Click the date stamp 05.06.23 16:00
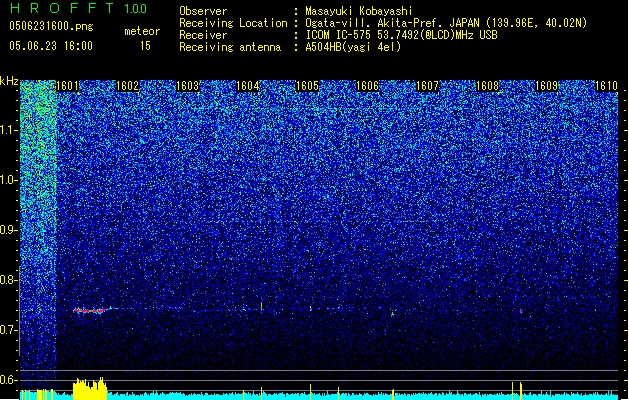This screenshot has height=400, width=629. [51, 46]
